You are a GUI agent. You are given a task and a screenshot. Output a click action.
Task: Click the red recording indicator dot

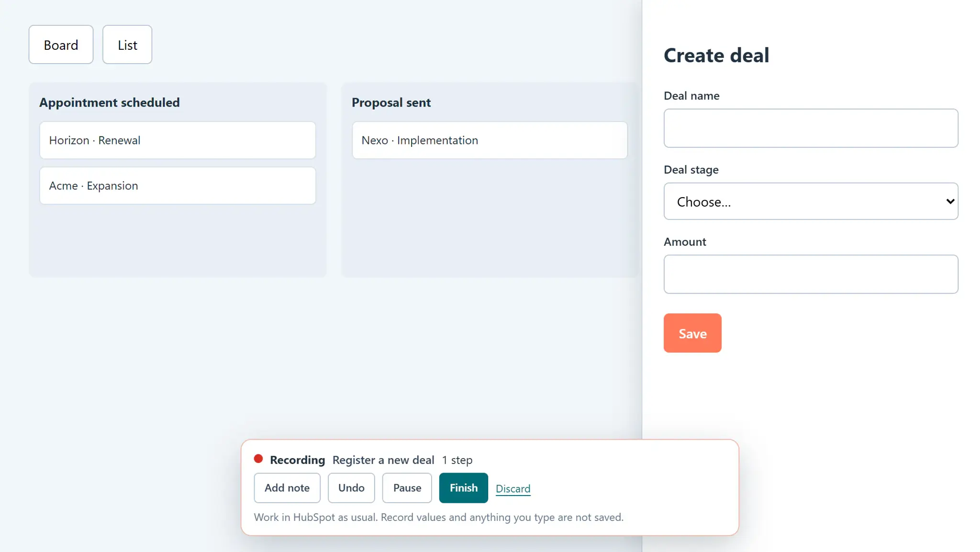click(x=258, y=459)
